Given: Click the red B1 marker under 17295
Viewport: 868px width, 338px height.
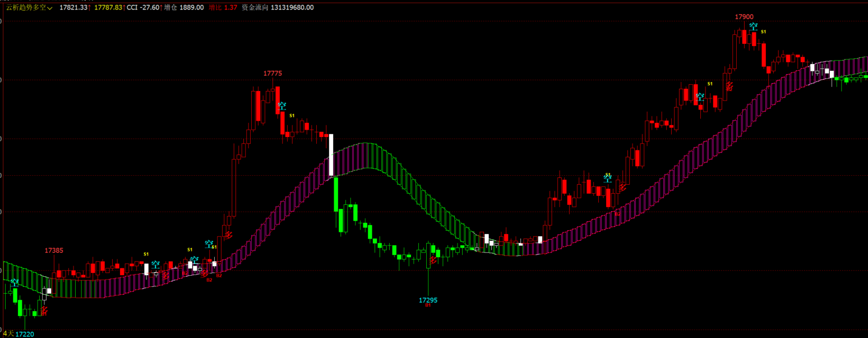Looking at the screenshot, I should point(428,305).
